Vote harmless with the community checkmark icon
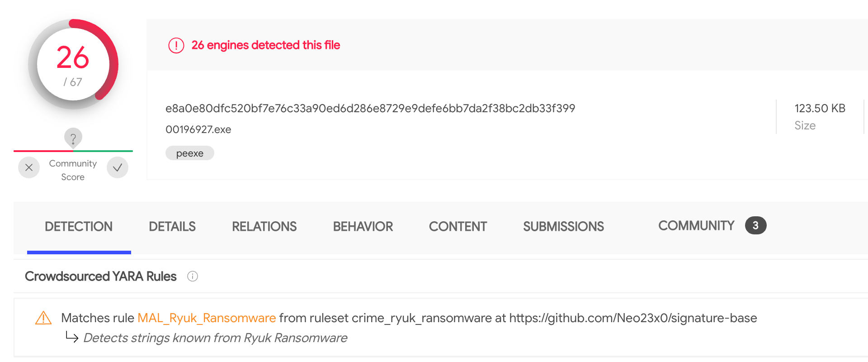868x362 pixels. click(118, 167)
